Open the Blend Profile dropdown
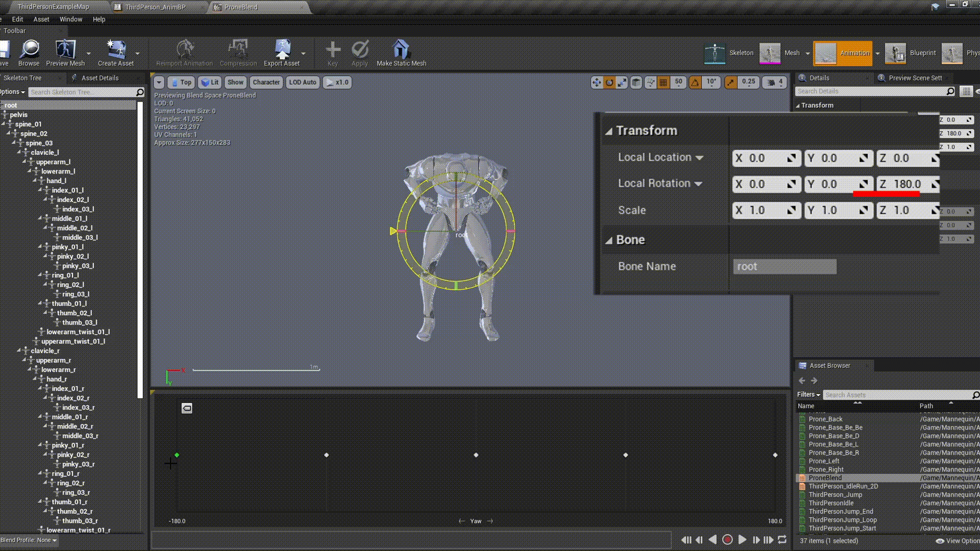 click(29, 540)
